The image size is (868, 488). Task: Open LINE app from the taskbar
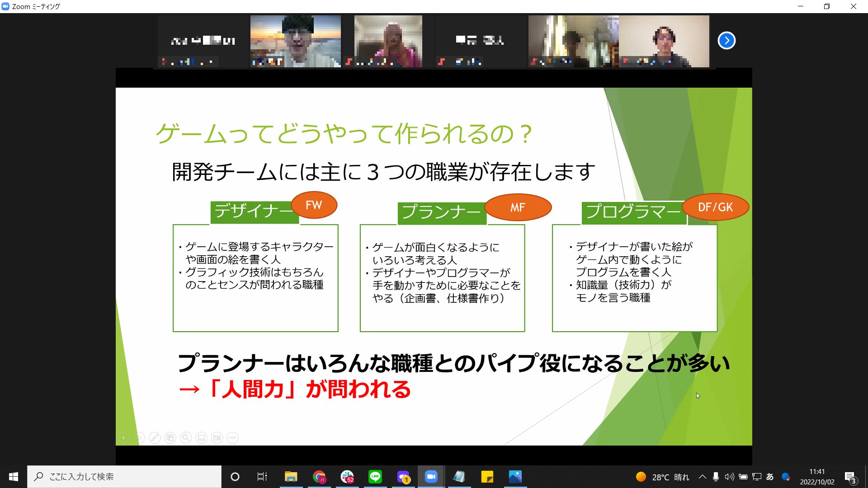pyautogui.click(x=375, y=477)
